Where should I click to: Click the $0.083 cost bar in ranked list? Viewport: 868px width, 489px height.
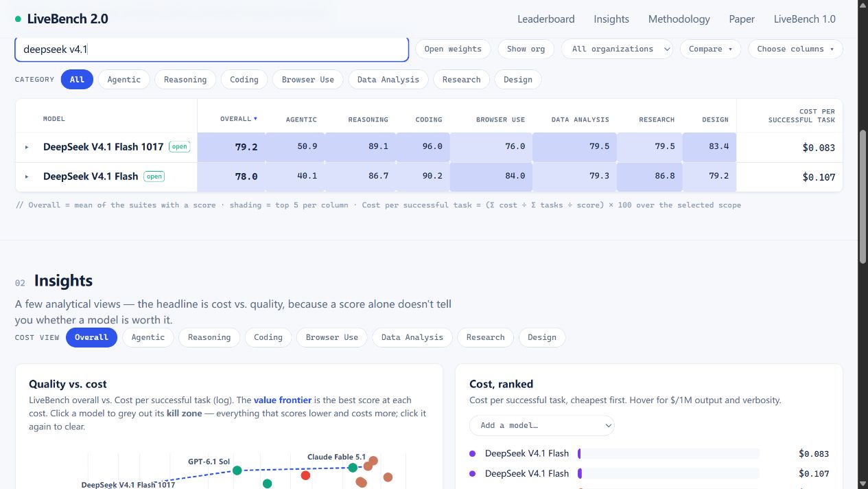pyautogui.click(x=668, y=453)
